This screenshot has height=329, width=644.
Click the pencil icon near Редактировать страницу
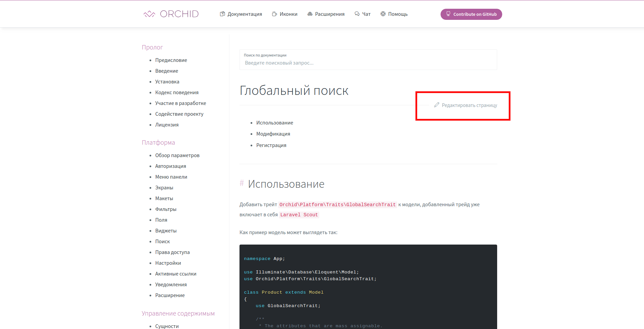click(436, 105)
